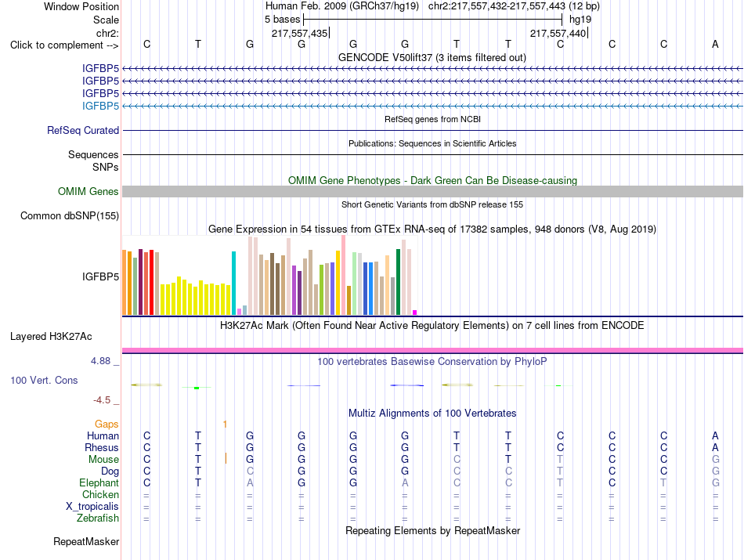
Task: Click the 'Click to complement -->' label
Action: click(x=64, y=45)
